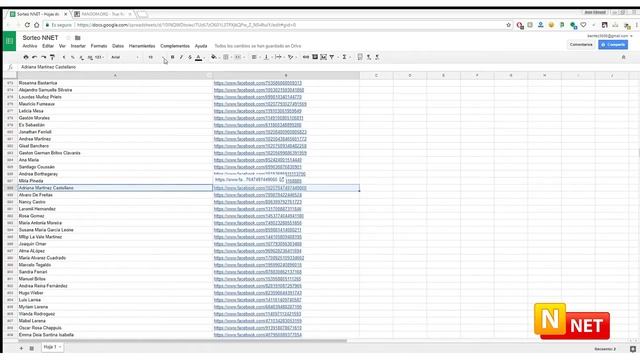Select the cell containing Sandra Ferrari
Screen dimensions: 640x360
[x=115, y=272]
